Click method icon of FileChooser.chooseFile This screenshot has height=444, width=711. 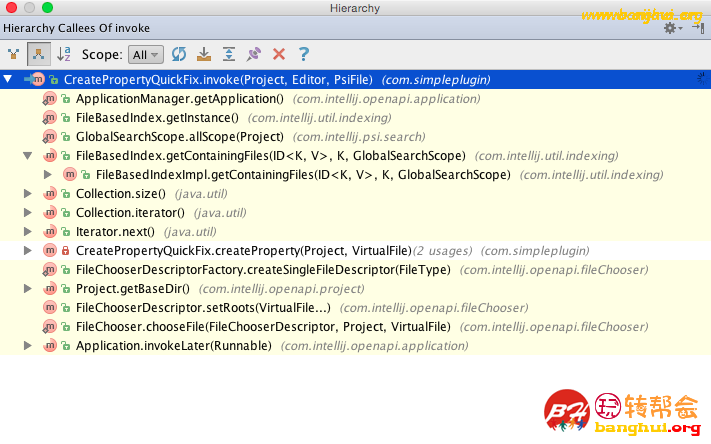pyautogui.click(x=49, y=327)
